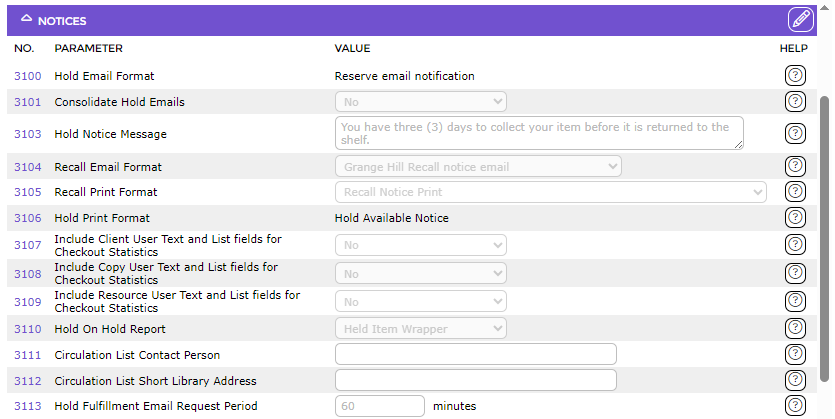The image size is (835, 419).
Task: Open help for Recall Print Format
Action: (x=795, y=191)
